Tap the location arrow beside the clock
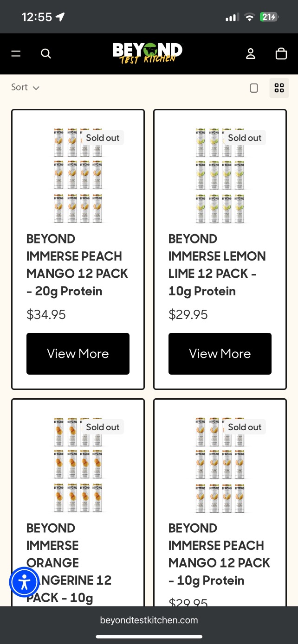Image resolution: width=298 pixels, height=644 pixels. coord(60,17)
